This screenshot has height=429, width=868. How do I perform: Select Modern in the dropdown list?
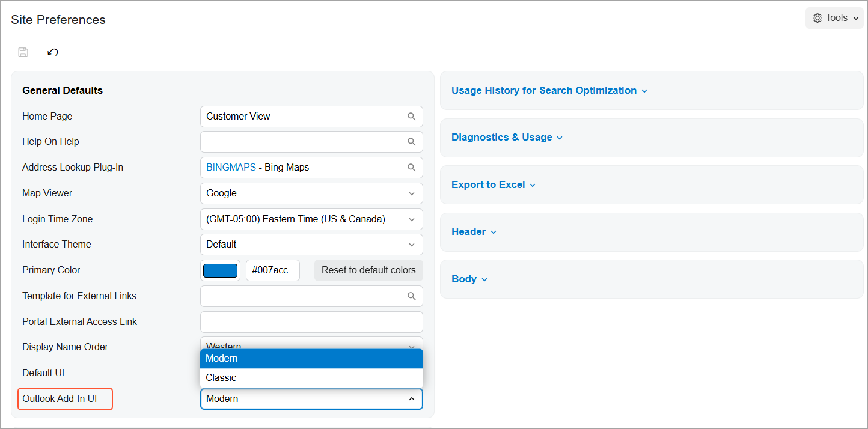point(311,359)
